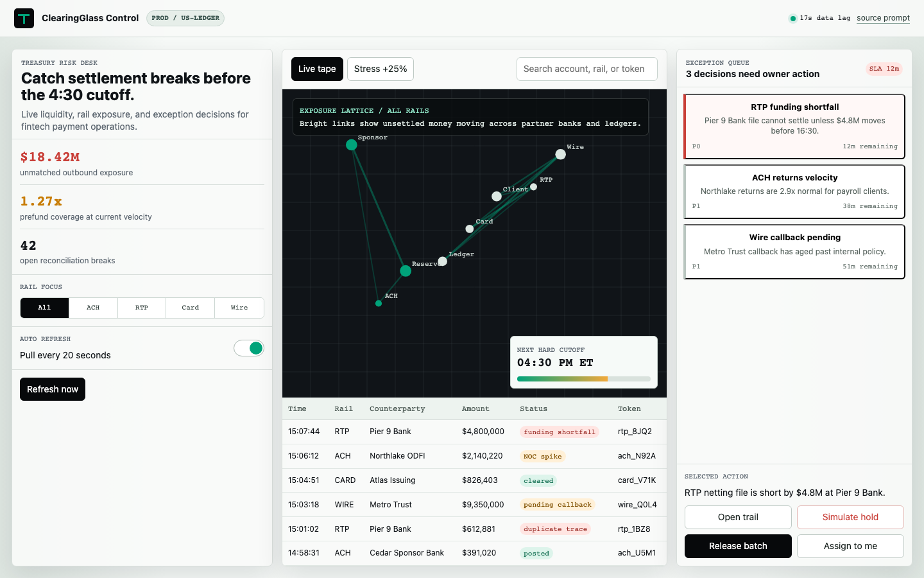Click the rtp_8JQ2 token cell
This screenshot has width=924, height=578.
pos(635,432)
